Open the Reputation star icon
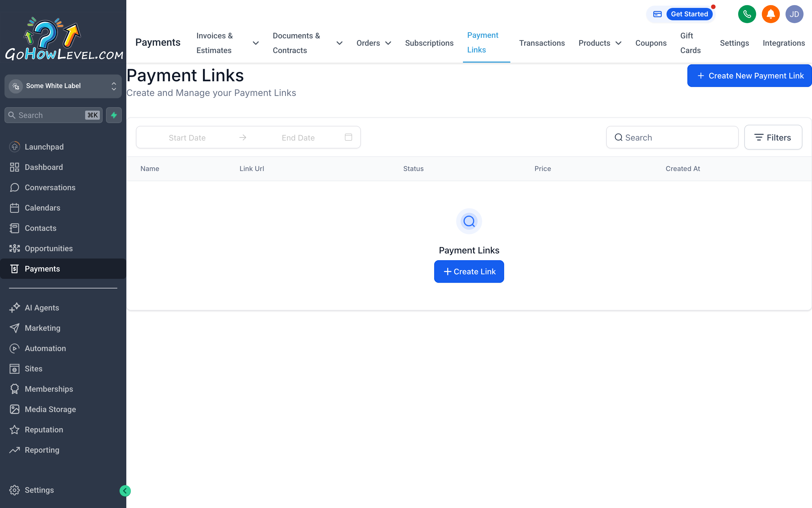Screen dimensions: 812x508 tap(14, 430)
